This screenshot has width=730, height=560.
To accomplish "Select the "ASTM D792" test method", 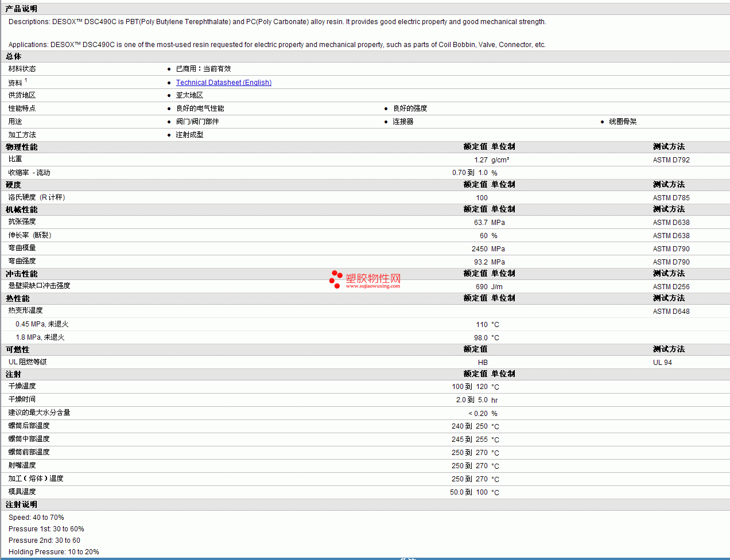I will click(x=671, y=160).
